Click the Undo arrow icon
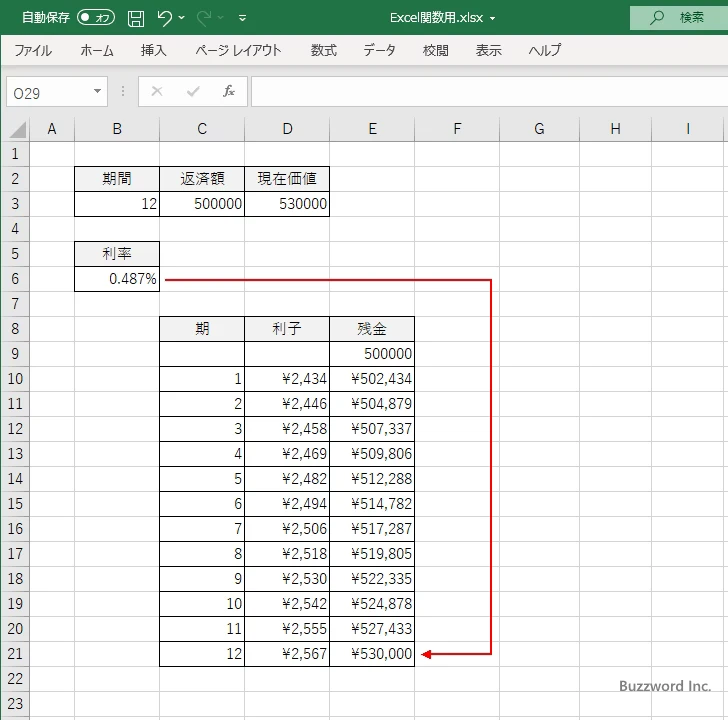Screen dimensions: 728x720 [164, 18]
